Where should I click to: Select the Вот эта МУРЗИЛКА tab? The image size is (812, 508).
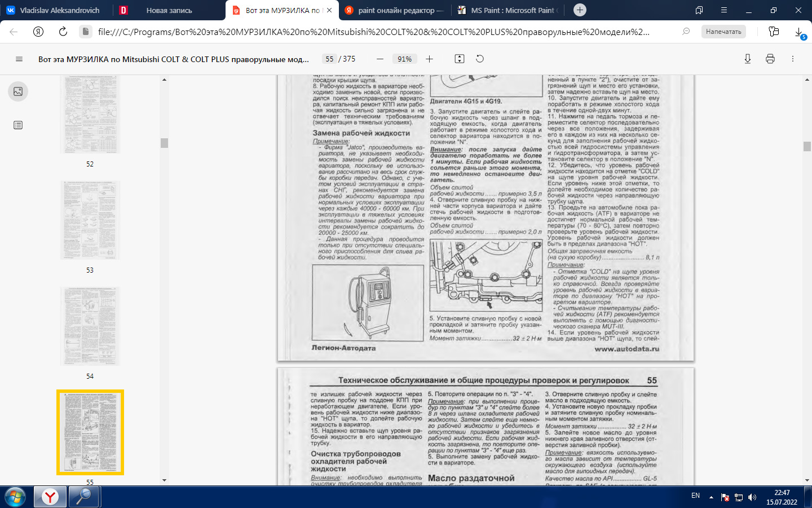(x=283, y=10)
